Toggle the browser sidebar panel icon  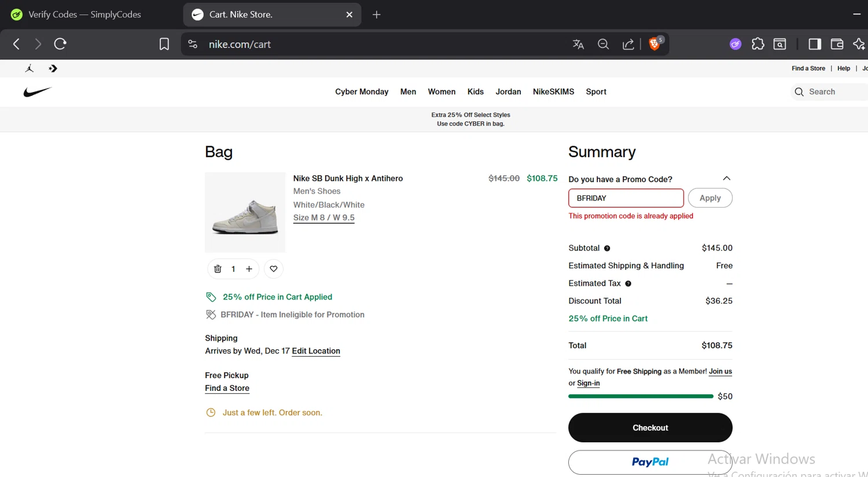point(815,44)
